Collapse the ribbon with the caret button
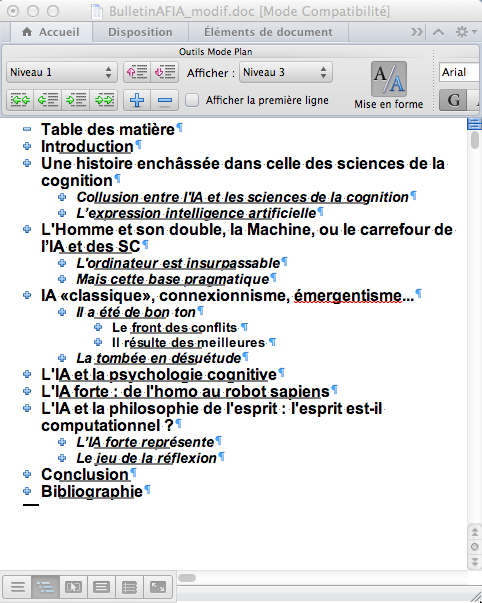Screen dimensions: 482x603 click(439, 32)
